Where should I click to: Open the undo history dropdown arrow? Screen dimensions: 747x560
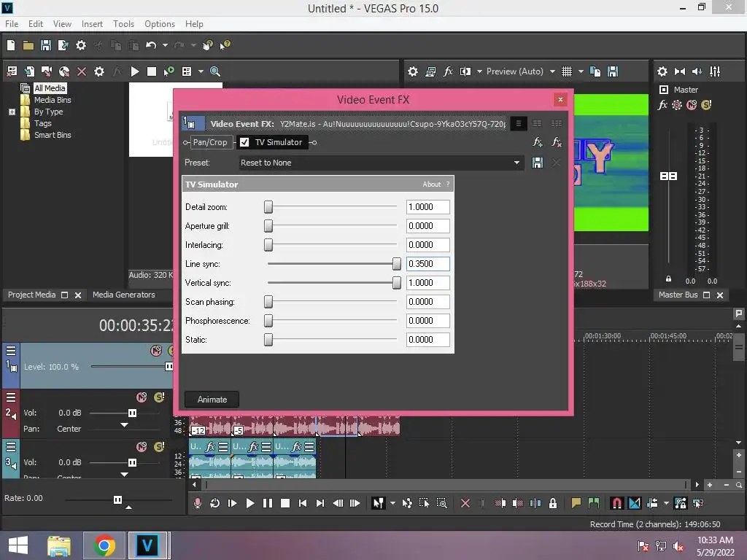click(x=165, y=45)
